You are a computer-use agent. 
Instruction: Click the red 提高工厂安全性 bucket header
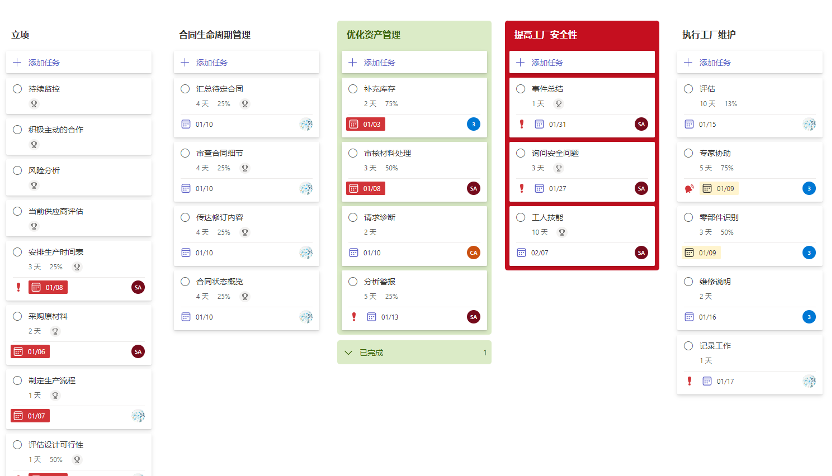tap(582, 35)
